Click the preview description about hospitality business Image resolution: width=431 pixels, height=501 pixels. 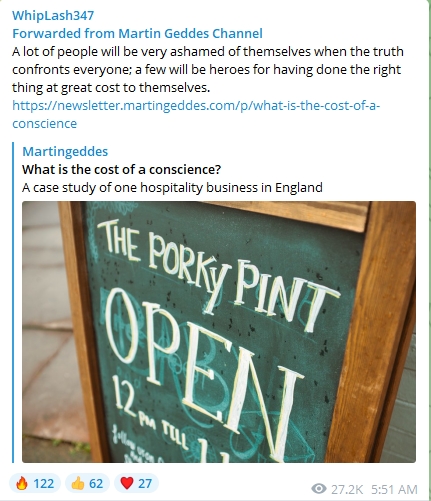pyautogui.click(x=172, y=187)
